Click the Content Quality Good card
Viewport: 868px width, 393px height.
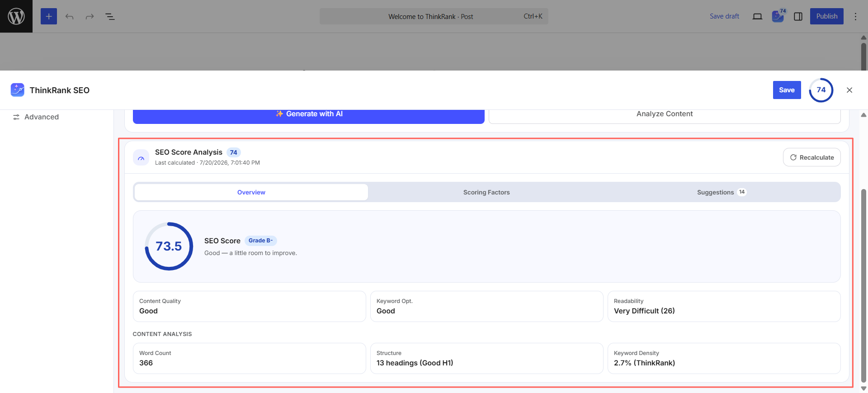tap(250, 306)
